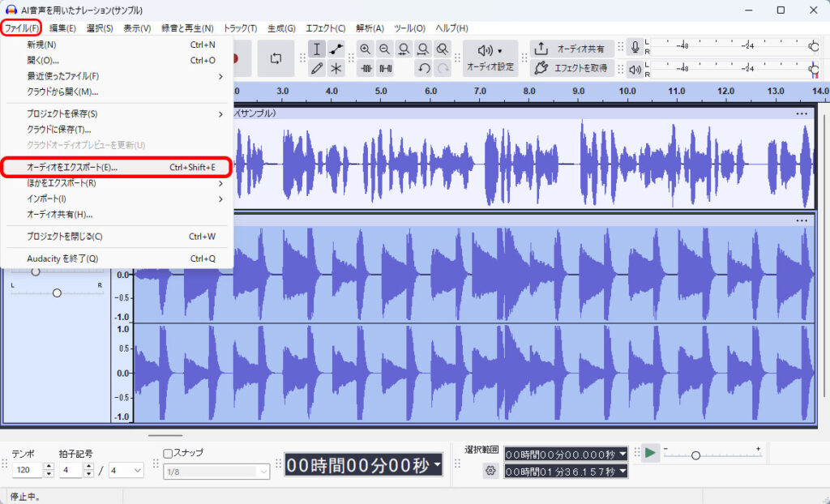Select the Selection (I-beam) tool
Viewport: 830px width, 504px height.
pos(317,49)
